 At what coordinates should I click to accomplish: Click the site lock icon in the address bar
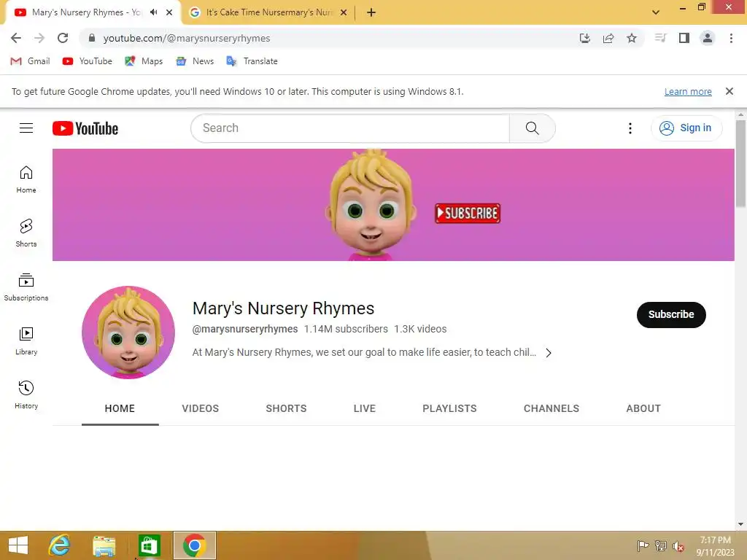tap(92, 38)
